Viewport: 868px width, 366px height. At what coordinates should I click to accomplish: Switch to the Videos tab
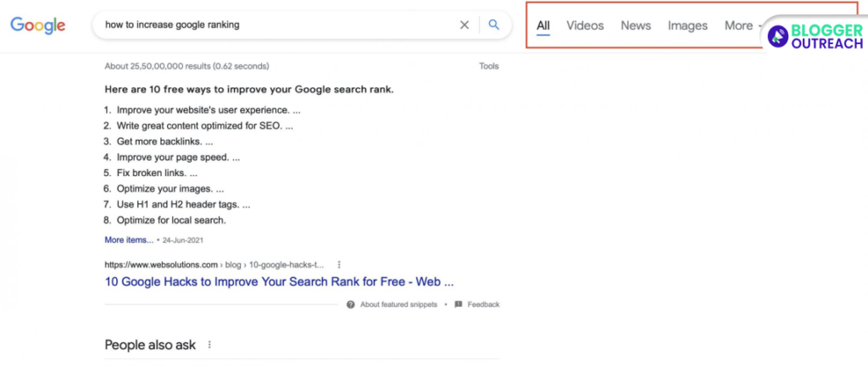click(x=585, y=25)
